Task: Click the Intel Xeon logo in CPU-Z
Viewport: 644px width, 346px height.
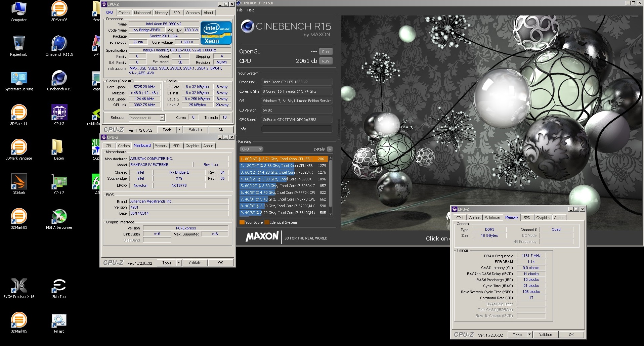Action: click(x=216, y=33)
